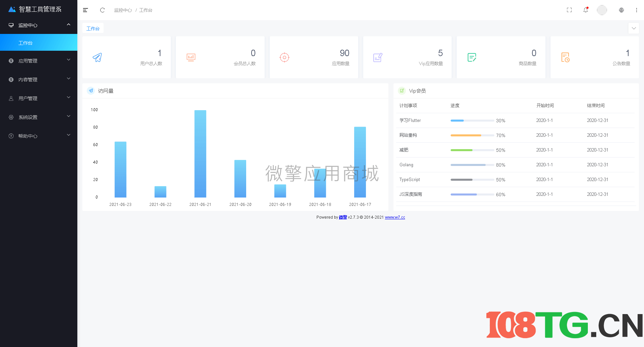The height and width of the screenshot is (347, 644).
Task: Click the Vip会员 panel header icon
Action: point(402,90)
